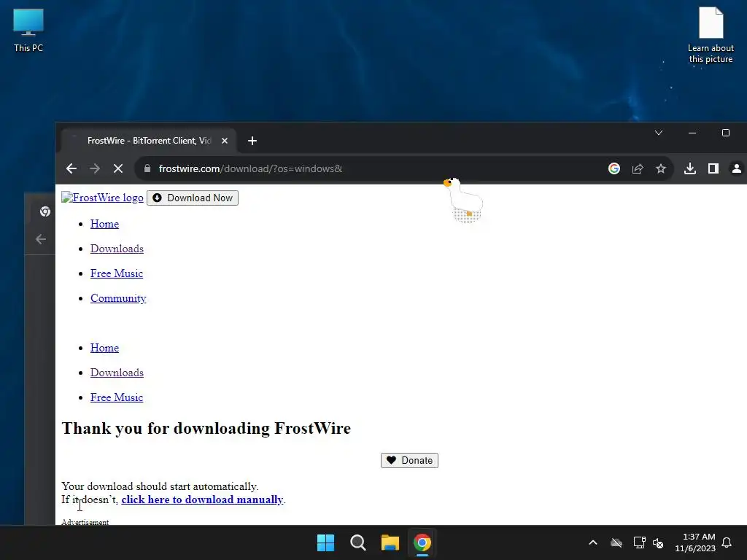The height and width of the screenshot is (560, 747).
Task: Open Google search icon in address bar
Action: point(614,168)
